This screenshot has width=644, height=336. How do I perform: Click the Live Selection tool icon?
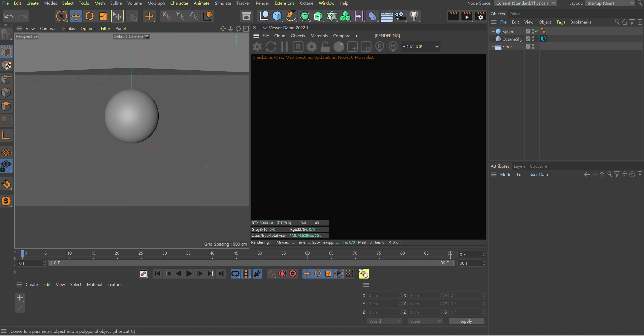pyautogui.click(x=61, y=16)
